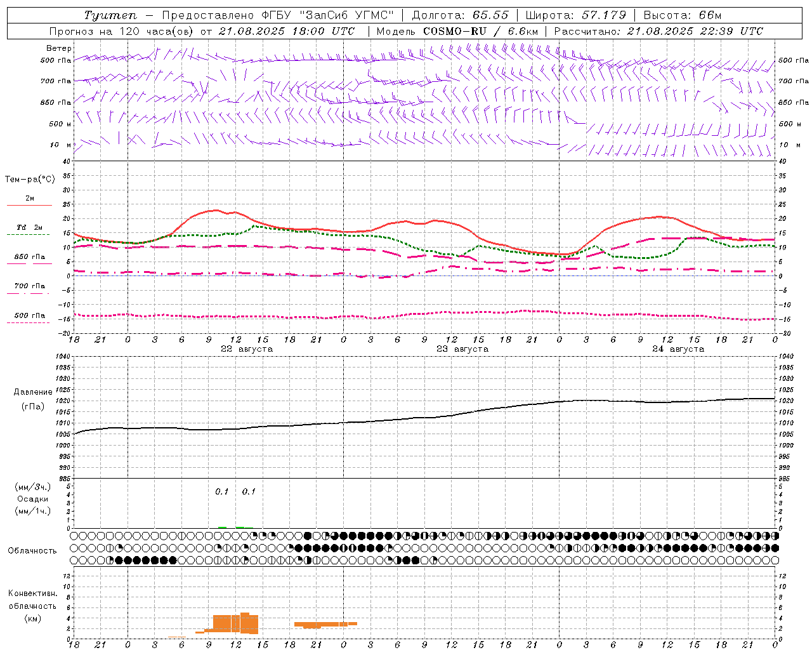Click the "(мм/1ч.)" precipitation unit label
The height and width of the screenshot is (650, 812).
(x=33, y=511)
